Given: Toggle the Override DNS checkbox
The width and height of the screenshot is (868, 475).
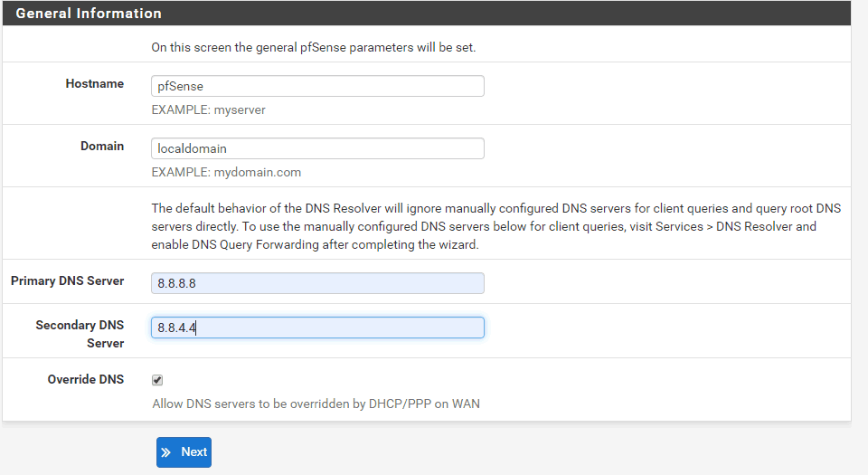Looking at the screenshot, I should (x=157, y=380).
